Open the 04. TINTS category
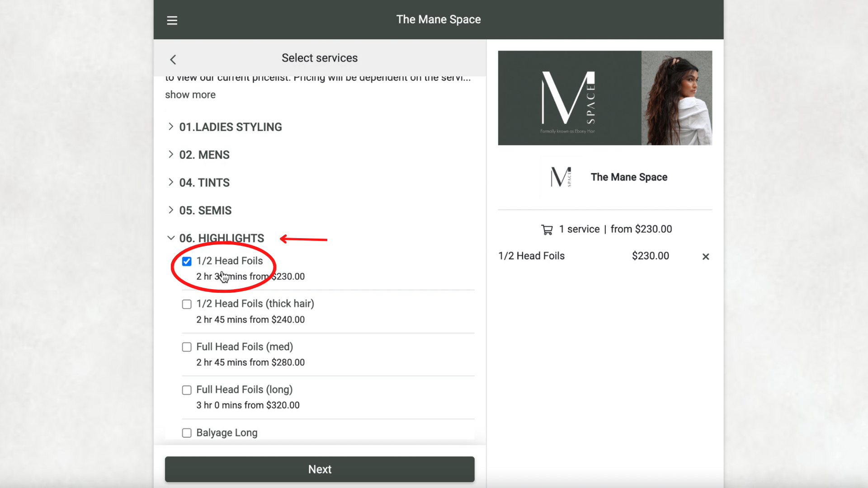The image size is (868, 488). click(204, 183)
